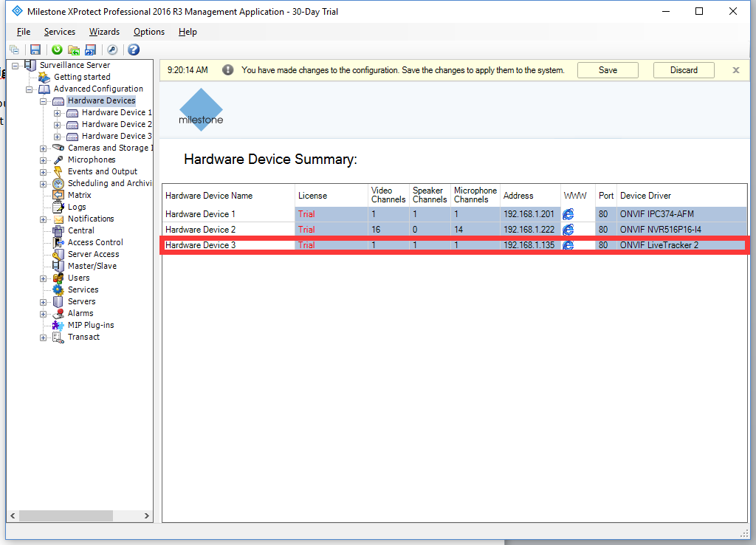Select the ONVIF LiveTracker 2 driver cell
Viewport: 756px width, 545px height.
click(x=680, y=245)
